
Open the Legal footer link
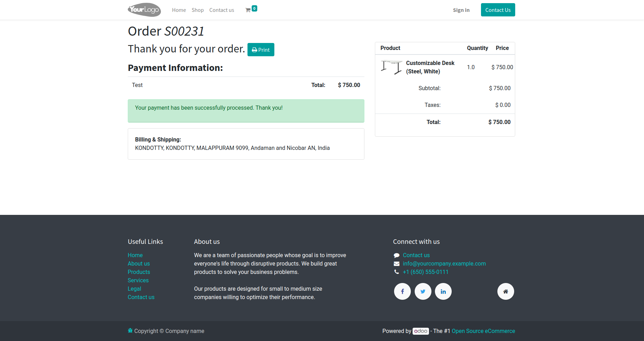point(134,289)
